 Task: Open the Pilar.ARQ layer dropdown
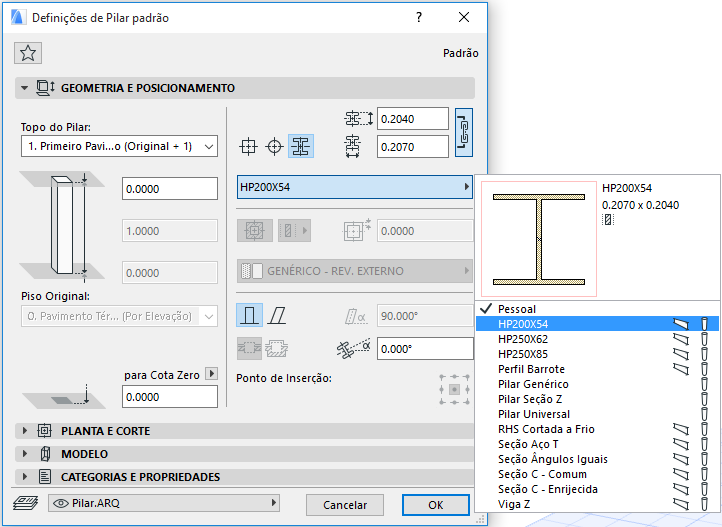pos(164,503)
